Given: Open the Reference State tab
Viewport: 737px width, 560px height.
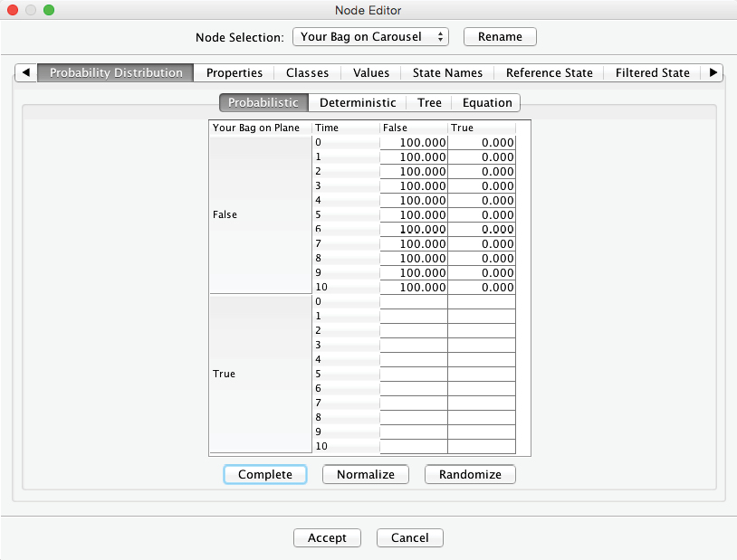Looking at the screenshot, I should pos(549,72).
